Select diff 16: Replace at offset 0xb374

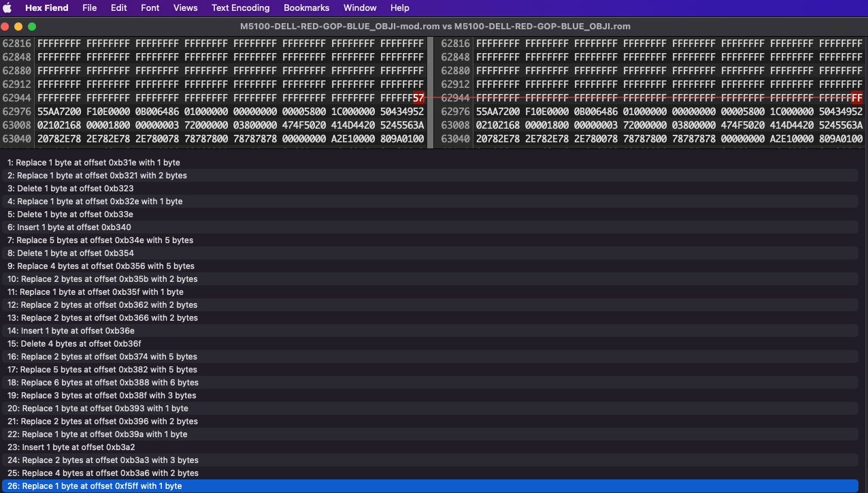pos(430,357)
